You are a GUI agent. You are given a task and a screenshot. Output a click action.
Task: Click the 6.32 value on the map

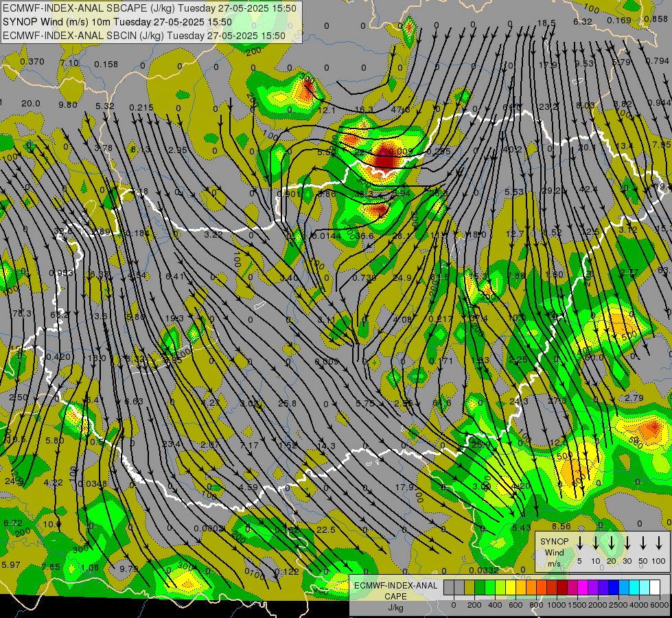[583, 22]
